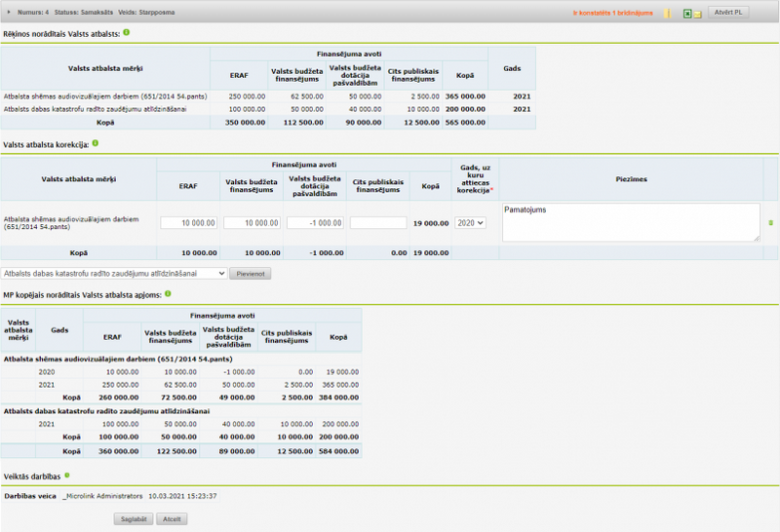
Task: Open the correction year dropdown showing 2020
Action: coord(470,223)
